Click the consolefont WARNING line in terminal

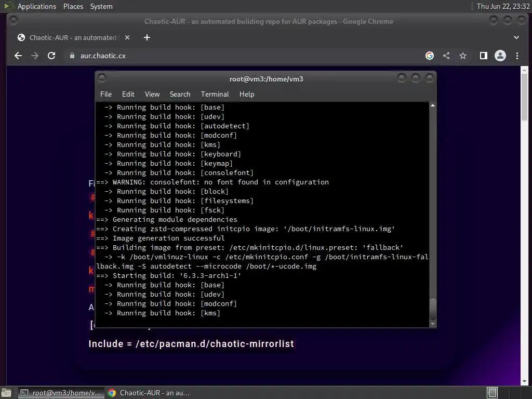point(212,182)
